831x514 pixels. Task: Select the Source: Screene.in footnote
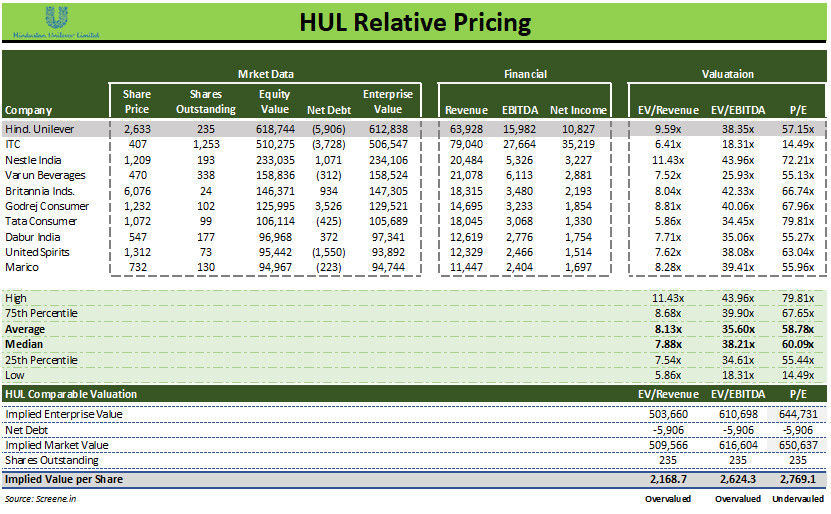point(41,499)
